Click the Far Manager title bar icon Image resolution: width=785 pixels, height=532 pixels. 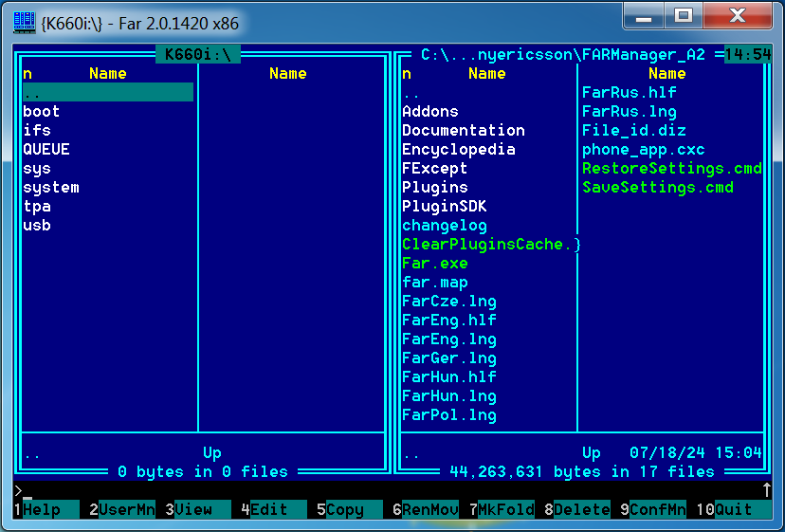click(x=24, y=23)
